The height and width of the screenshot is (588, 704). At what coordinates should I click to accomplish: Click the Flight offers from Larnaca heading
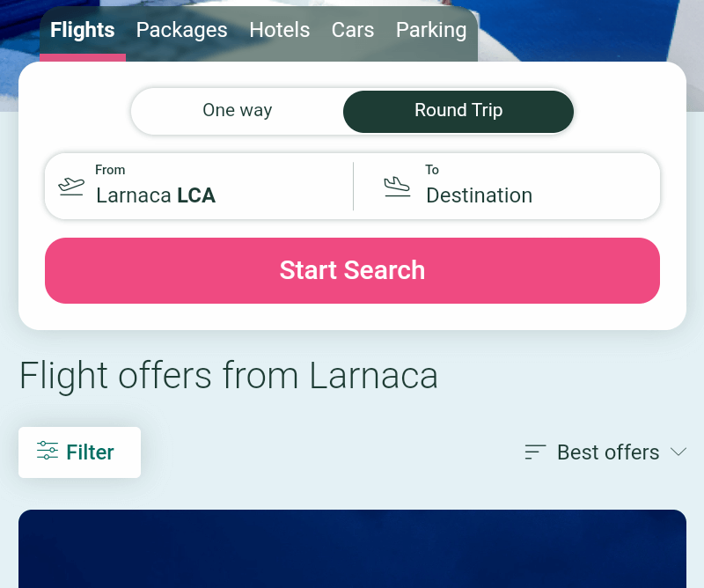[x=229, y=376]
